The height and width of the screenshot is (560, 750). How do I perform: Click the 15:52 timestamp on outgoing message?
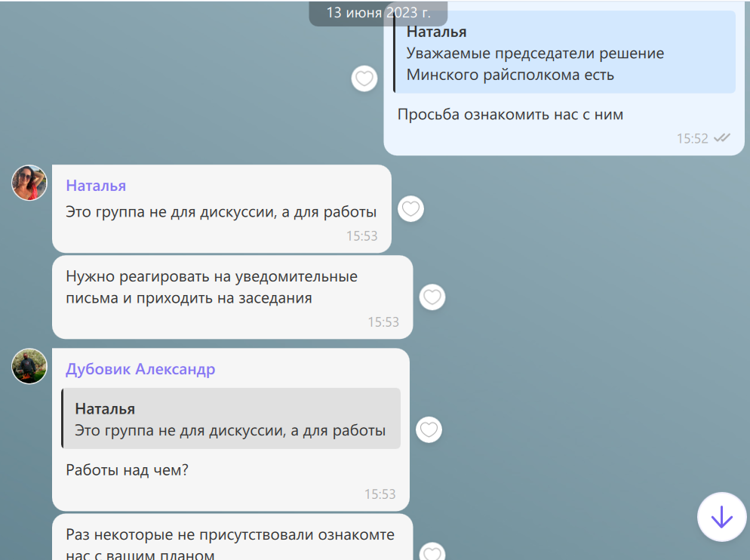tap(692, 138)
